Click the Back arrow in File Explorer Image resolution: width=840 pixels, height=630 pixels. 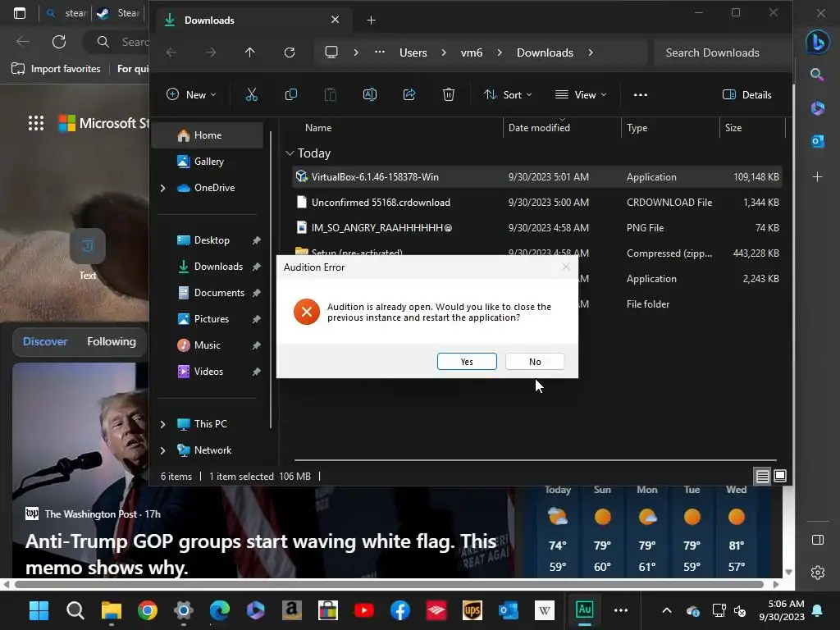click(171, 52)
